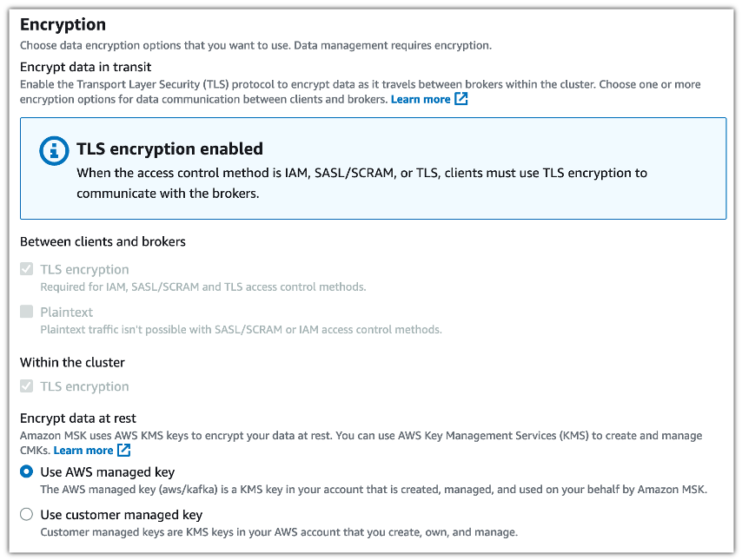Image resolution: width=742 pixels, height=560 pixels.
Task: Click the Encrypt data in transit label
Action: point(85,66)
